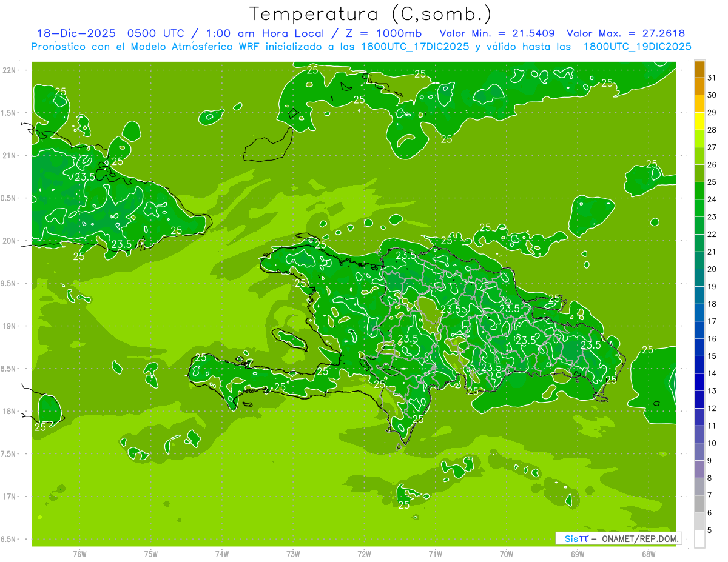This screenshot has width=728, height=562.
Task: Click the "7.5N" latitude axis label
Action: tap(9, 455)
